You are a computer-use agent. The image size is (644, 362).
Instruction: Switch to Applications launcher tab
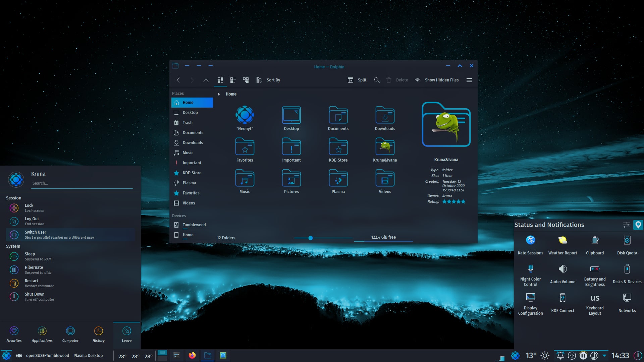pos(42,335)
